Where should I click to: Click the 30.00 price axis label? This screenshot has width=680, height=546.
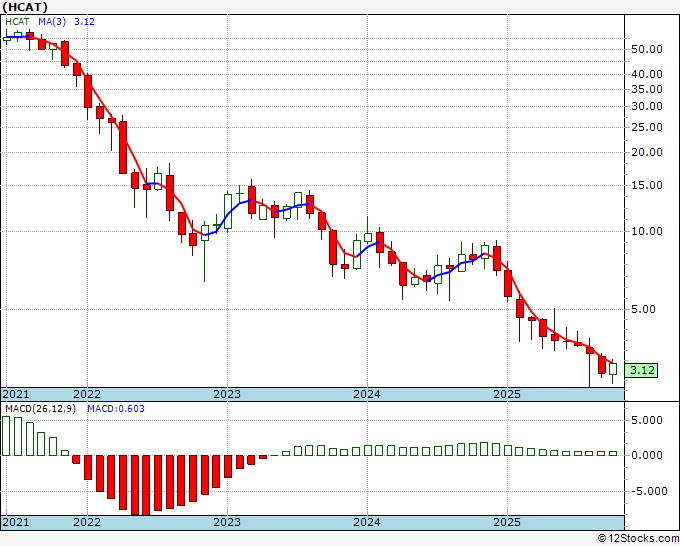tap(647, 106)
